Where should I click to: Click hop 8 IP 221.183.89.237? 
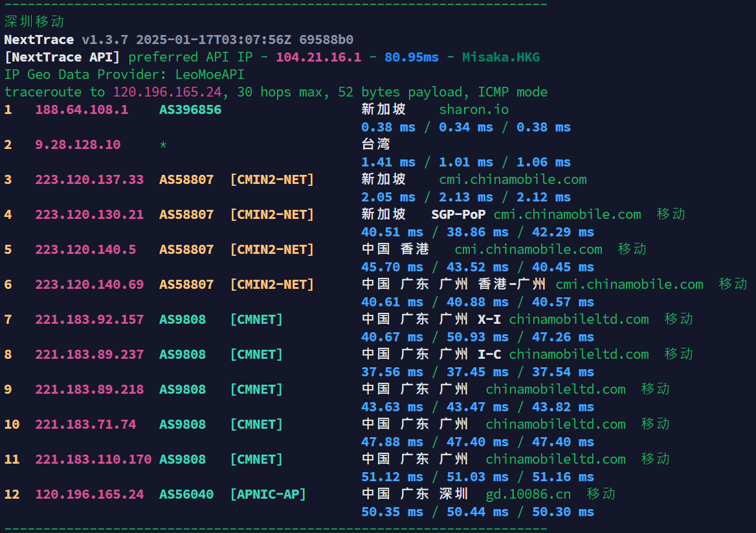tap(89, 354)
